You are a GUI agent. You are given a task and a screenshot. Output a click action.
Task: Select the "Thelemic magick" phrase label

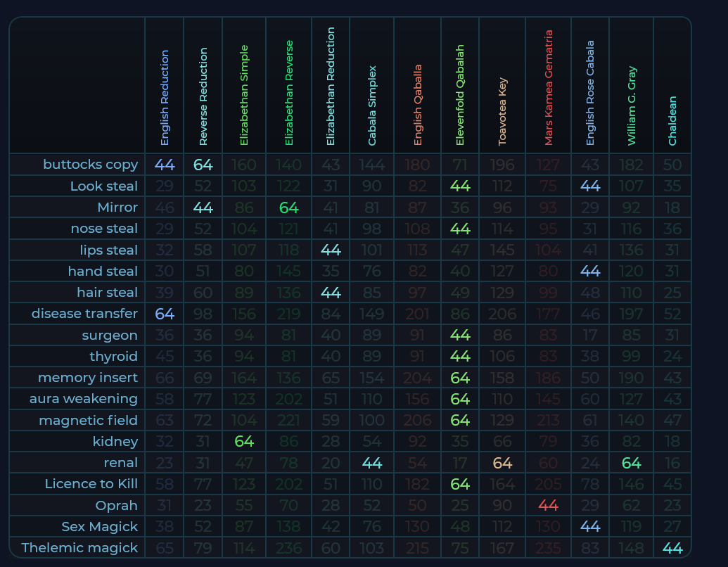[x=79, y=547]
